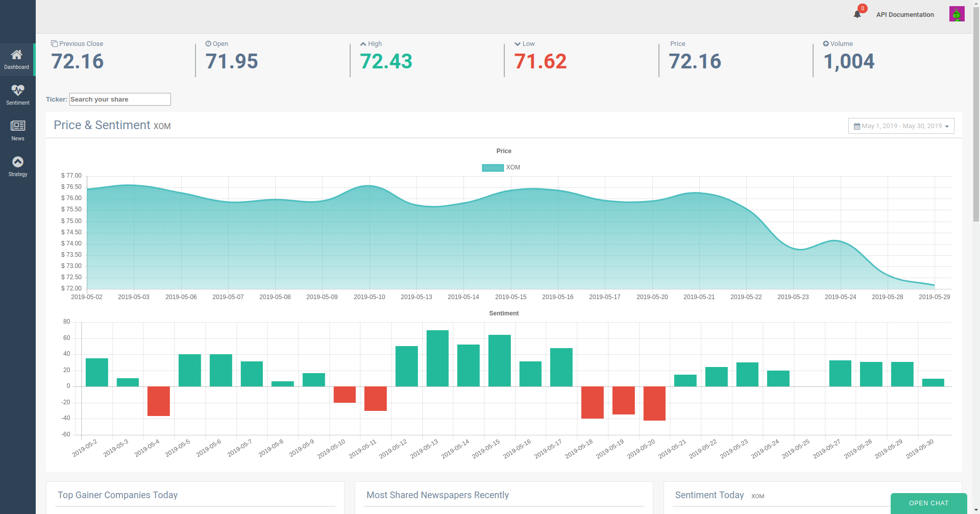The width and height of the screenshot is (980, 514).
Task: Expand the May 1 - May 30 date range
Action: click(901, 126)
